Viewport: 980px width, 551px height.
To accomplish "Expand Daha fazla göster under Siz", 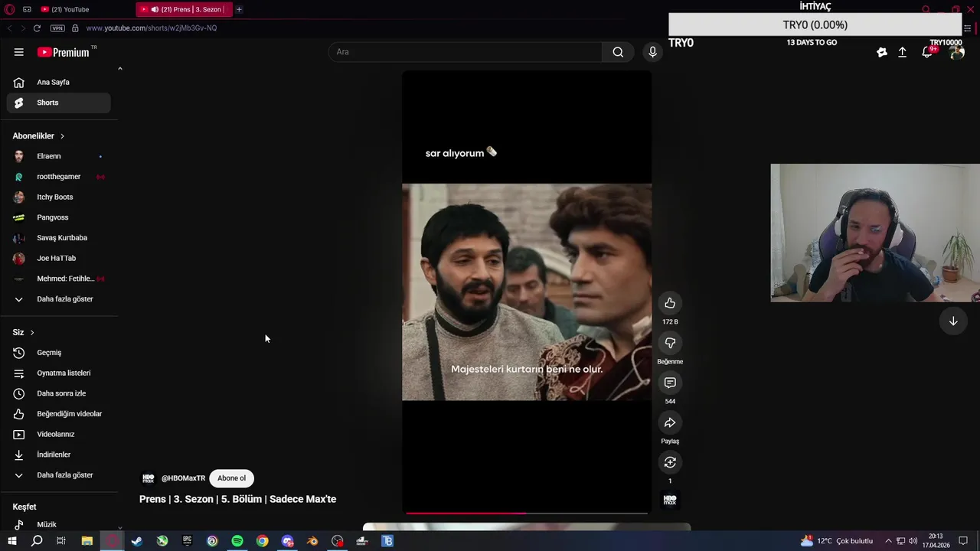I will pyautogui.click(x=59, y=475).
